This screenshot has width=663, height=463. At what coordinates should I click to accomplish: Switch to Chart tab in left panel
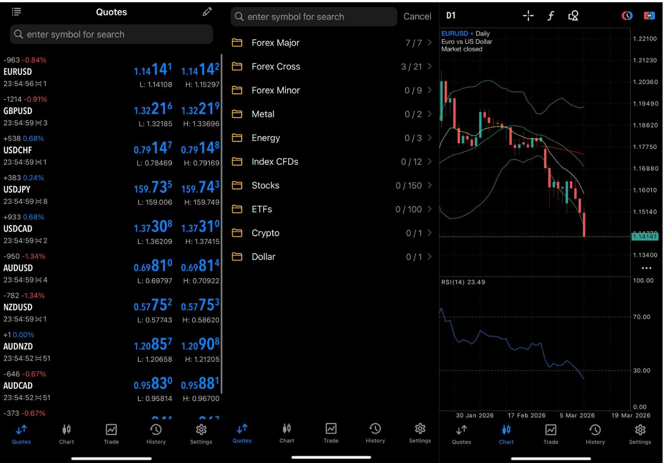coord(66,434)
